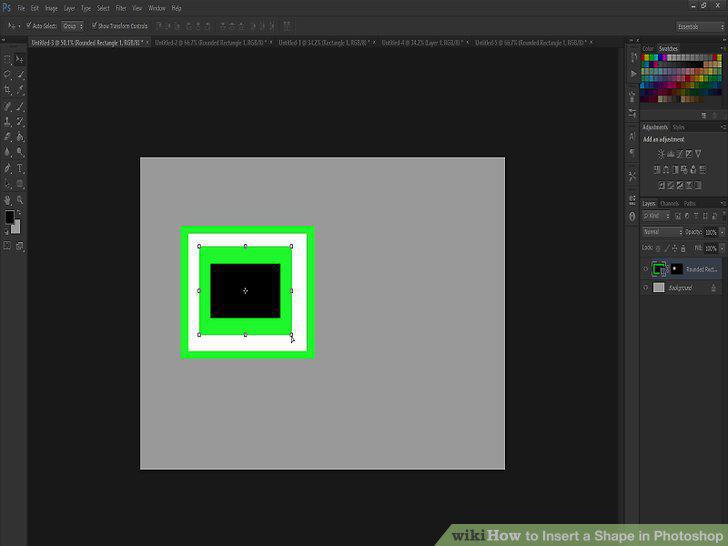The width and height of the screenshot is (728, 546).
Task: Open the layer filter Kind dropdown
Action: pyautogui.click(x=656, y=216)
